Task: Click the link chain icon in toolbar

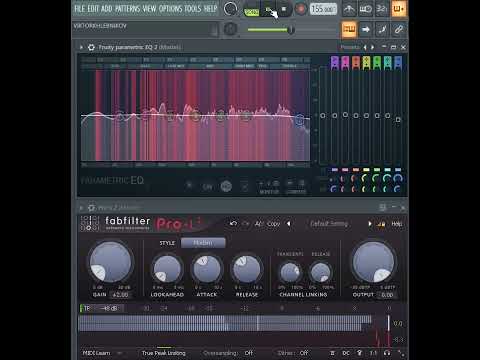Action: click(399, 30)
